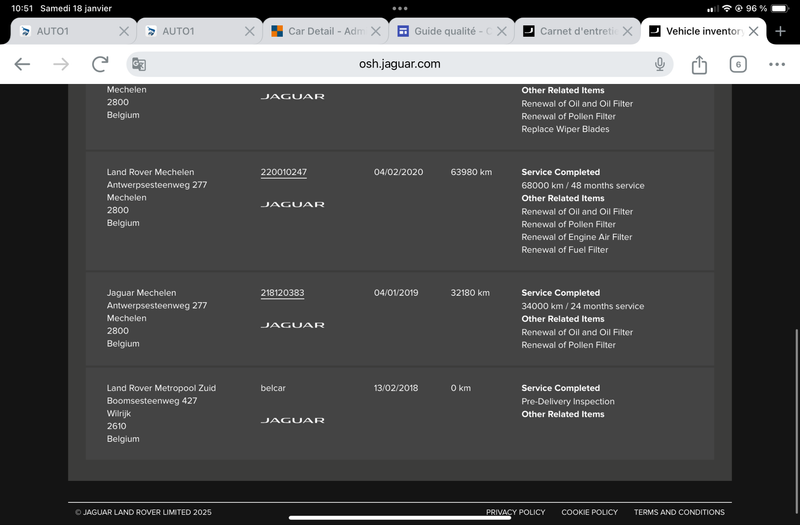800x525 pixels.
Task: Close the Guide qualité tab
Action: pos(502,31)
